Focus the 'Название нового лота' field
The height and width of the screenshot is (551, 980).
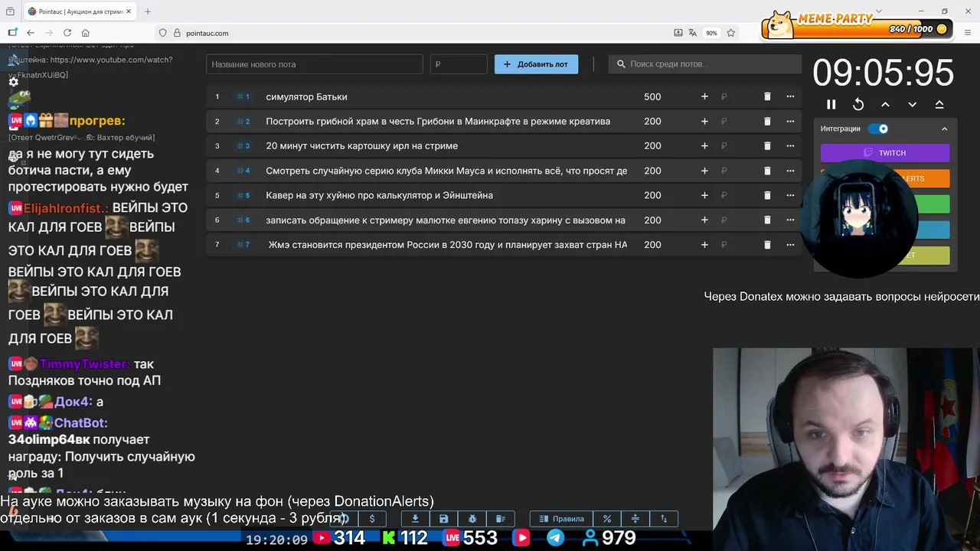coord(314,64)
